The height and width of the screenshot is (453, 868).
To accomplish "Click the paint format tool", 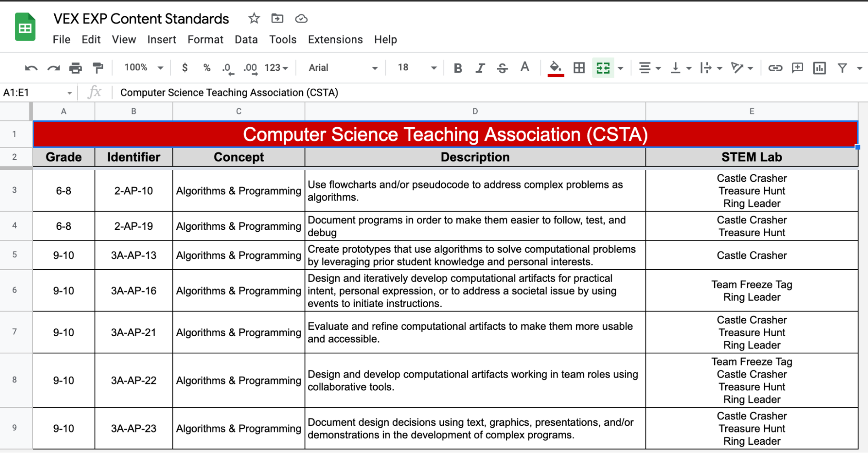I will (x=97, y=68).
